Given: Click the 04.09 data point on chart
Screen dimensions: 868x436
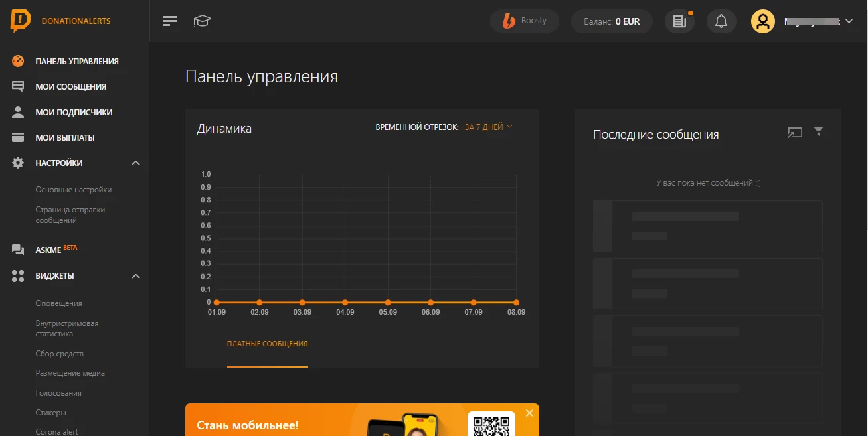Looking at the screenshot, I should [345, 303].
